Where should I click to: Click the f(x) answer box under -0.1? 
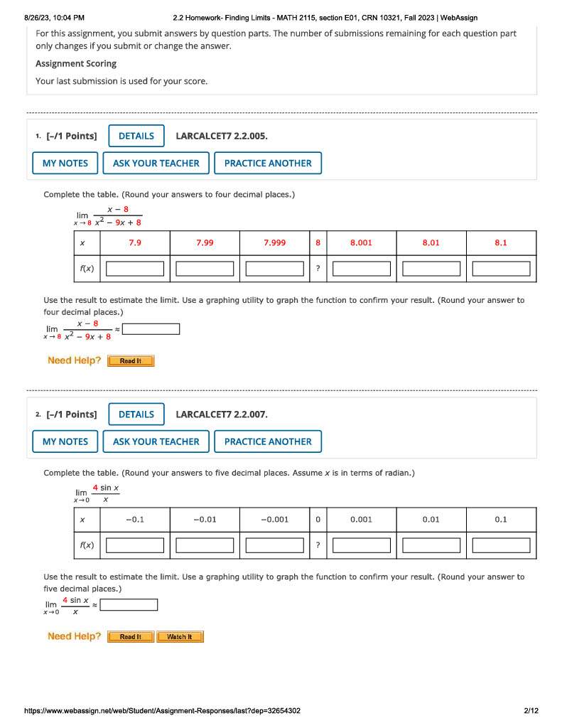coord(135,545)
